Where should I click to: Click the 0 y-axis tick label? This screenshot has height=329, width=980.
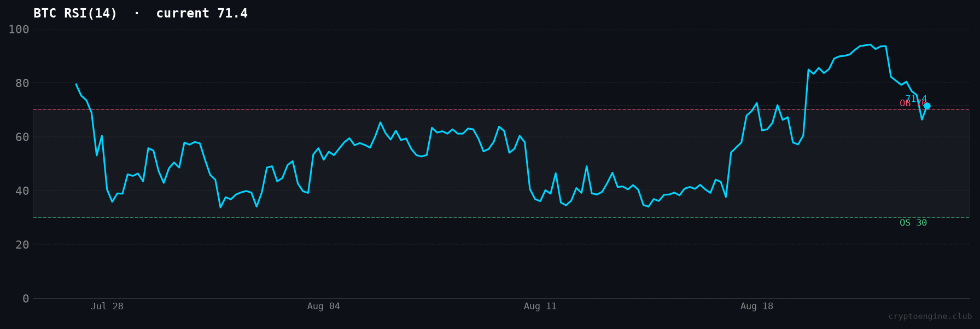(26, 298)
